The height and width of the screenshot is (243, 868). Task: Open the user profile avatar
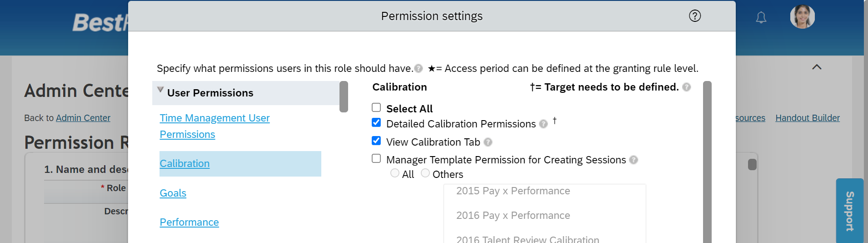pos(802,17)
